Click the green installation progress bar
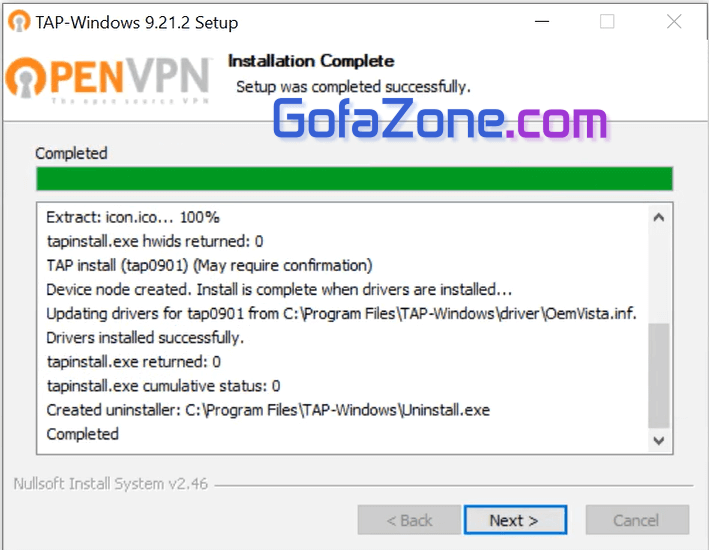The height and width of the screenshot is (550, 709). (354, 179)
